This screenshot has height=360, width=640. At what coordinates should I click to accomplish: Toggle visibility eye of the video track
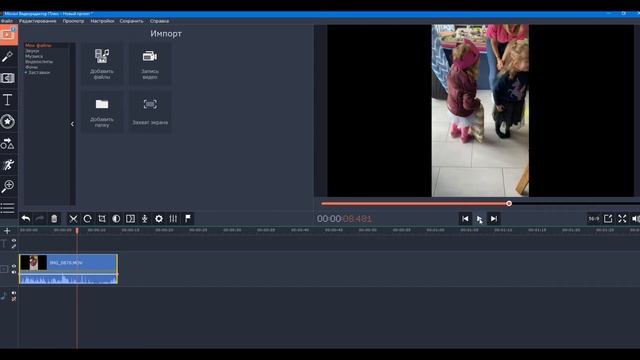pyautogui.click(x=14, y=267)
